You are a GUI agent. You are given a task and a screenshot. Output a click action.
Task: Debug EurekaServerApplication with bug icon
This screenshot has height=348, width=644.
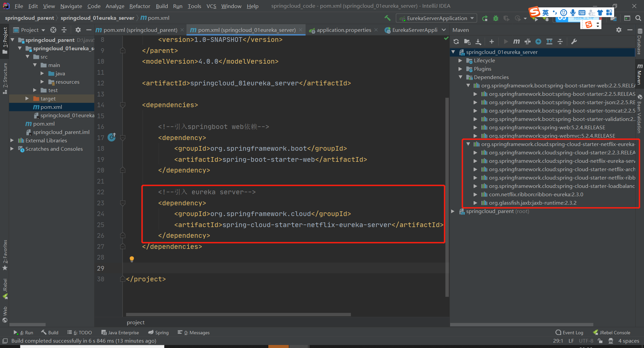pyautogui.click(x=496, y=18)
